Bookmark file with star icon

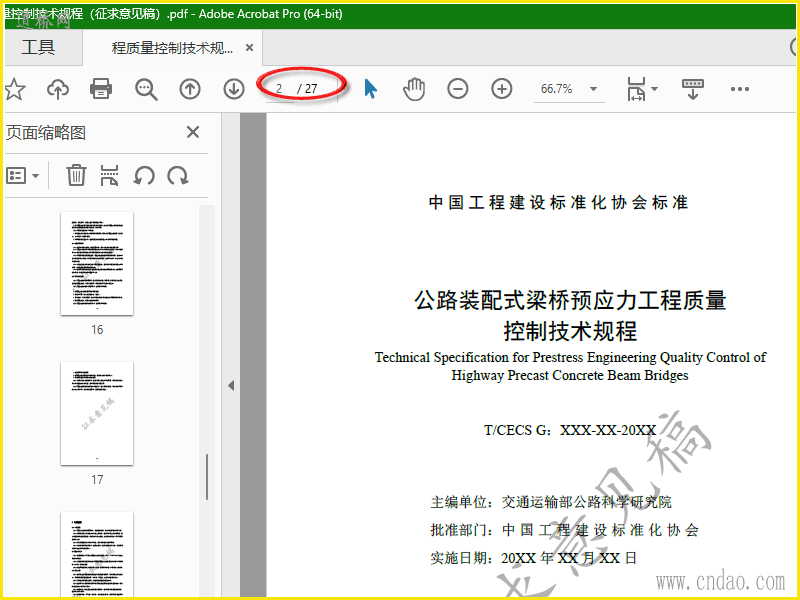coord(15,89)
